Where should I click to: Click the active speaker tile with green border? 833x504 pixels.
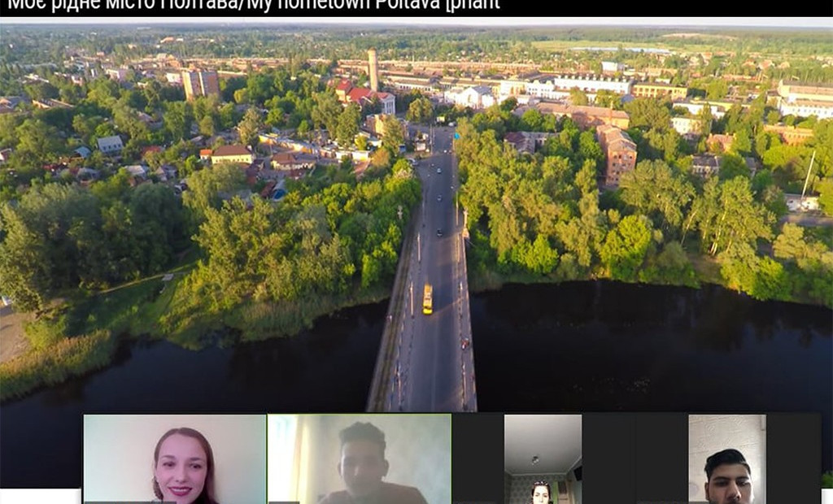coord(358,459)
